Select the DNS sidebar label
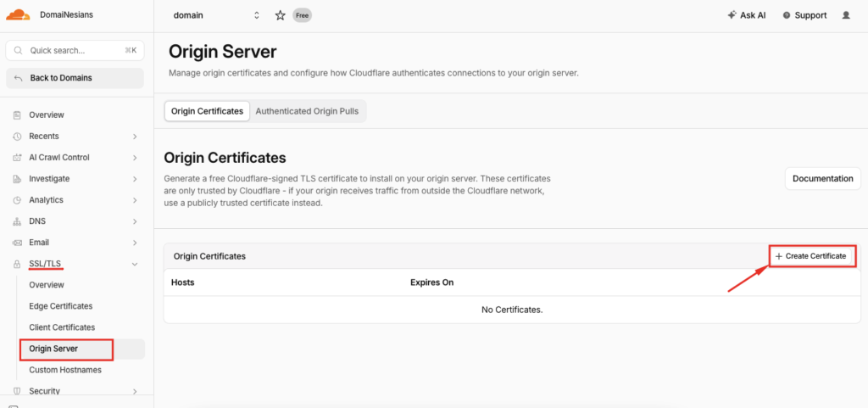Screen dimensions: 868x408 coord(37,221)
